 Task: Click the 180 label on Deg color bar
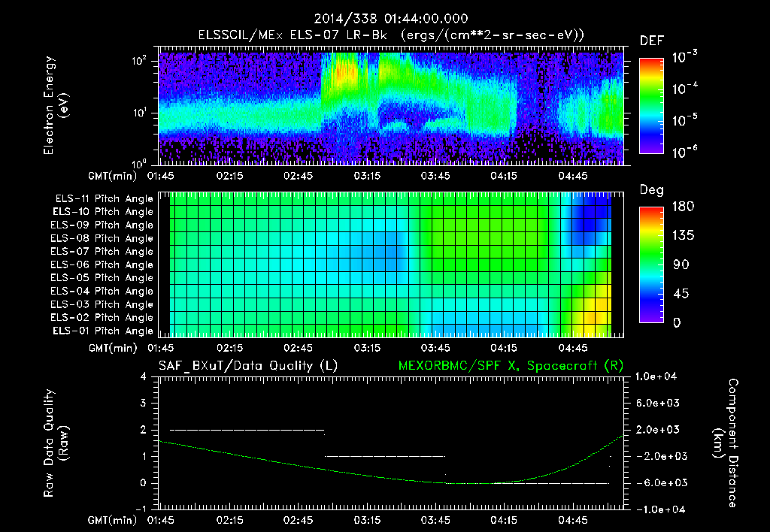pos(683,207)
